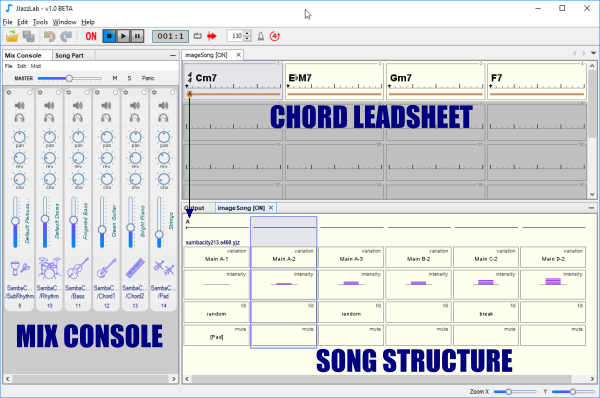The image size is (600, 398).
Task: Start playback with the play button
Action: pyautogui.click(x=123, y=36)
